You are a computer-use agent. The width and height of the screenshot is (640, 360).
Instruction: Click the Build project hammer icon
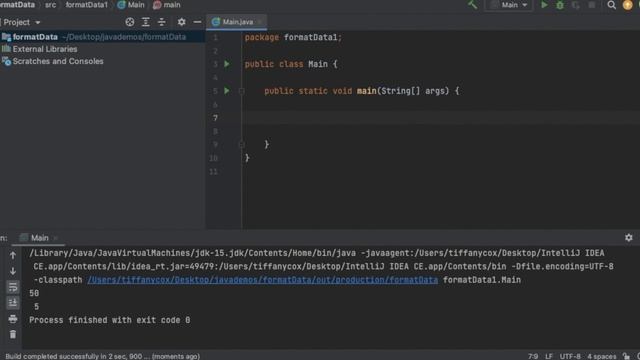pyautogui.click(x=473, y=5)
